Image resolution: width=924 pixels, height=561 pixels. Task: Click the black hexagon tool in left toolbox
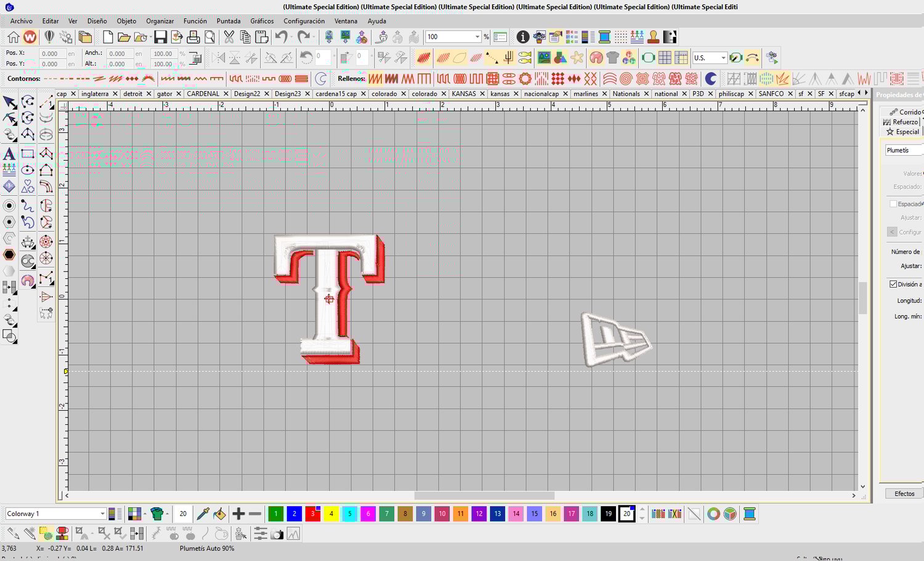point(9,254)
